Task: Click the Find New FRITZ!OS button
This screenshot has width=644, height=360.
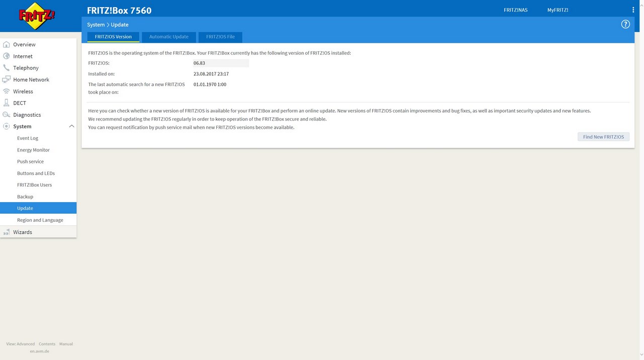Action: point(603,137)
